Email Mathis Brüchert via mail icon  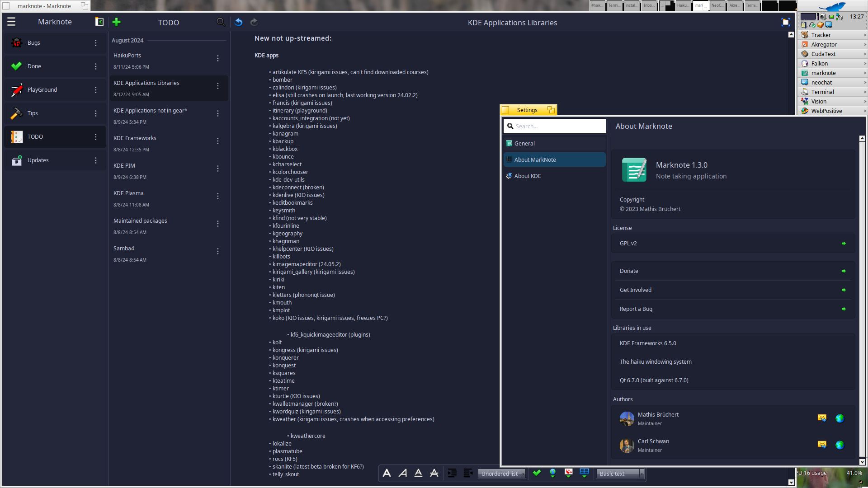tap(822, 418)
